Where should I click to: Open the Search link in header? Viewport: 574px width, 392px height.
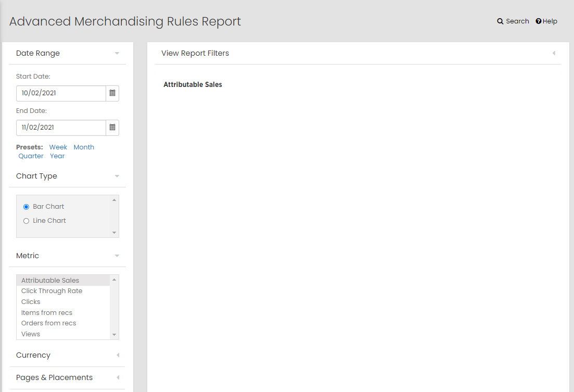tap(513, 21)
